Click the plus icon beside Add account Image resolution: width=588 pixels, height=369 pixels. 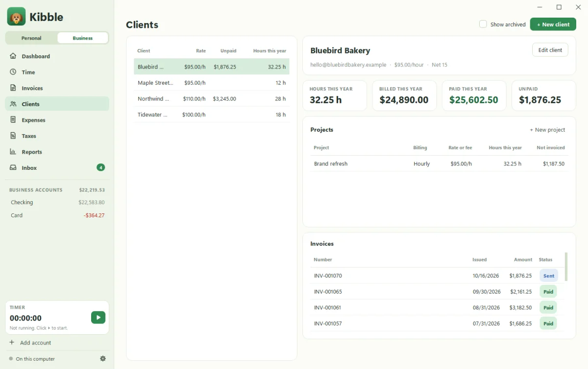click(x=12, y=343)
